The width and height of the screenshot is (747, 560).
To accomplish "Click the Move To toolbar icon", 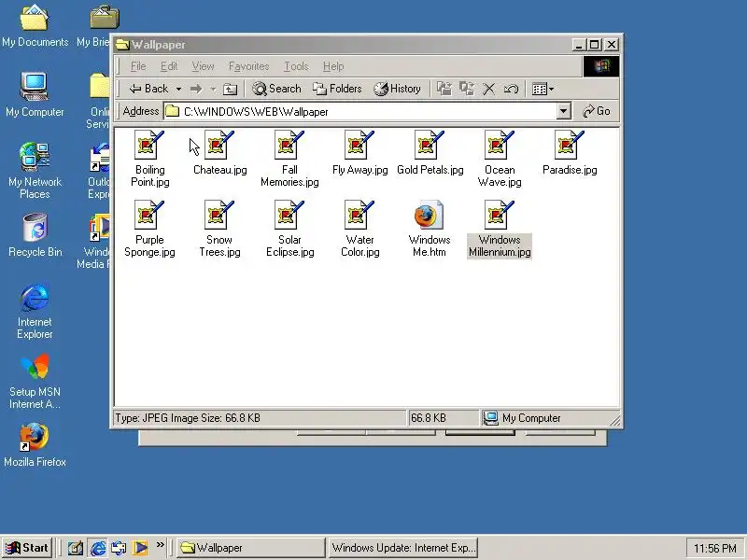I will pyautogui.click(x=444, y=89).
